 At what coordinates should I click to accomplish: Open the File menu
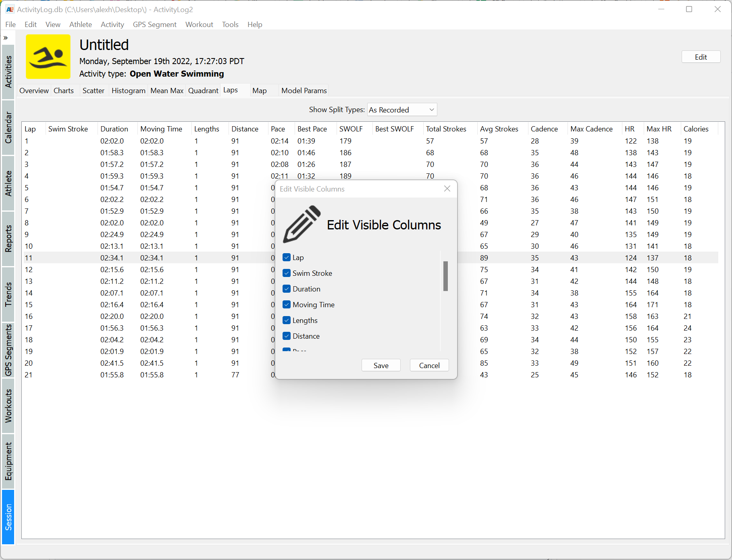tap(10, 25)
